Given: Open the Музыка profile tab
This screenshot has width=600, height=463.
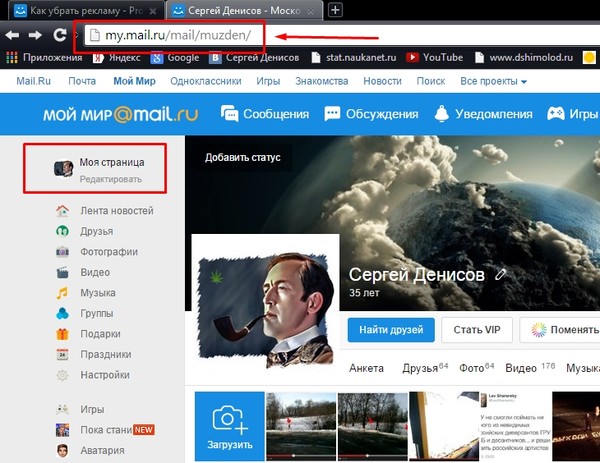Looking at the screenshot, I should pyautogui.click(x=583, y=368).
